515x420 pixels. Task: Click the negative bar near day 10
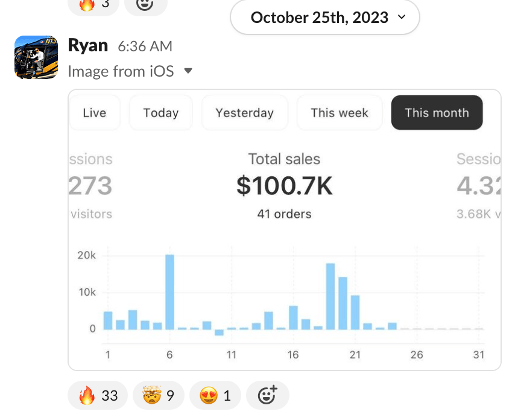click(219, 332)
